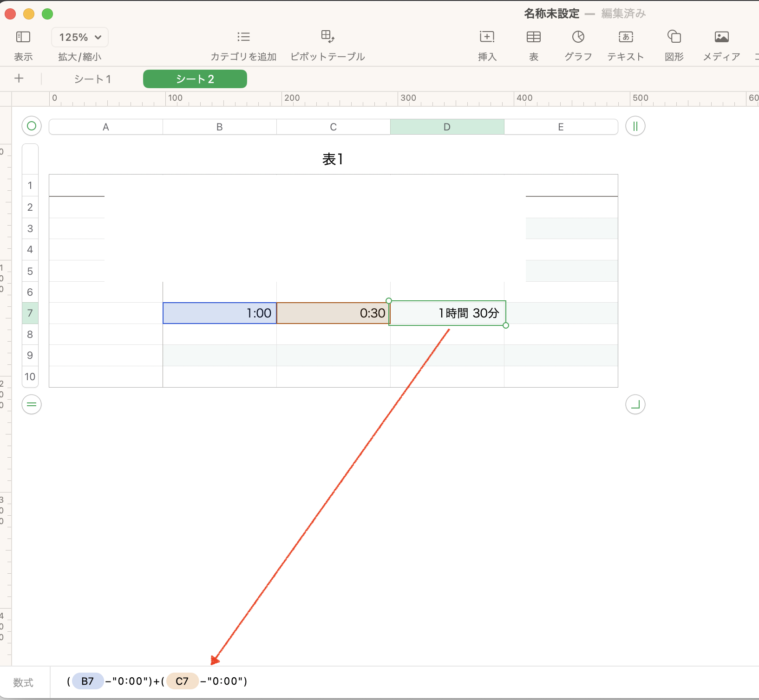Viewport: 759px width, 700px height.
Task: Click the table resize corner handle
Action: click(635, 404)
